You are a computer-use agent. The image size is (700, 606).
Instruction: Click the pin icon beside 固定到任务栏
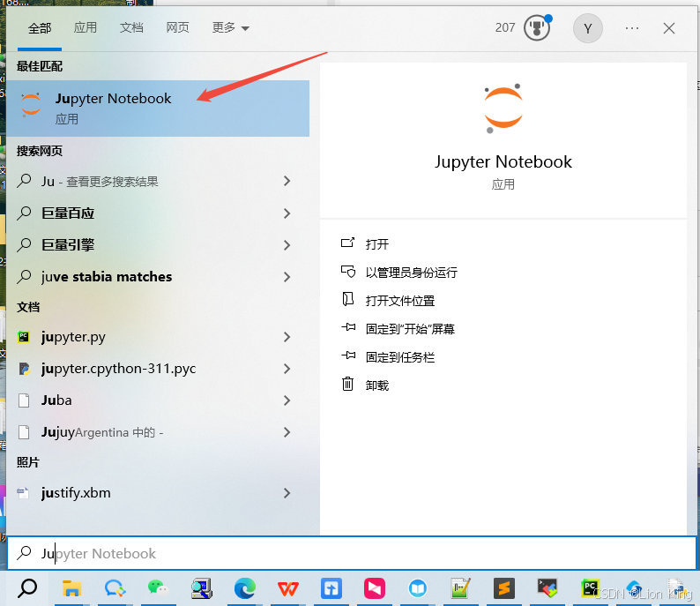(348, 355)
